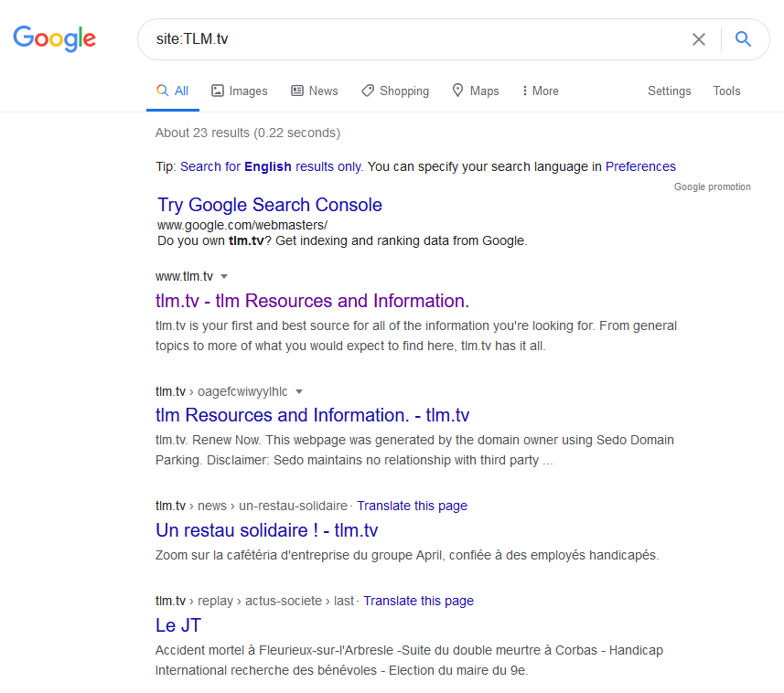Open search Settings menu
Screen dimensions: 784x693
669,91
